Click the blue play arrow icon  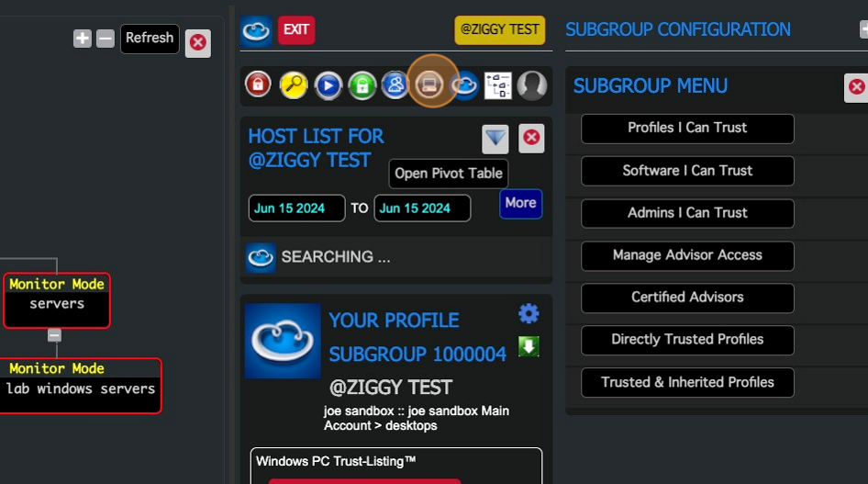(x=328, y=85)
